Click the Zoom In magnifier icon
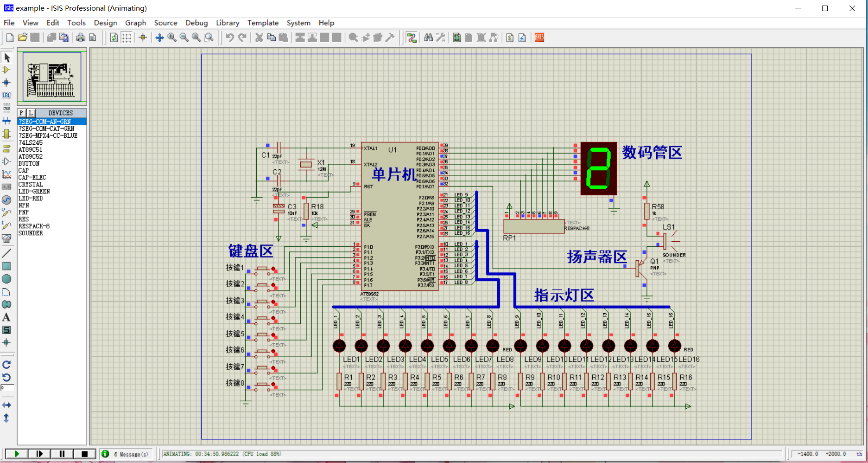 pos(172,38)
